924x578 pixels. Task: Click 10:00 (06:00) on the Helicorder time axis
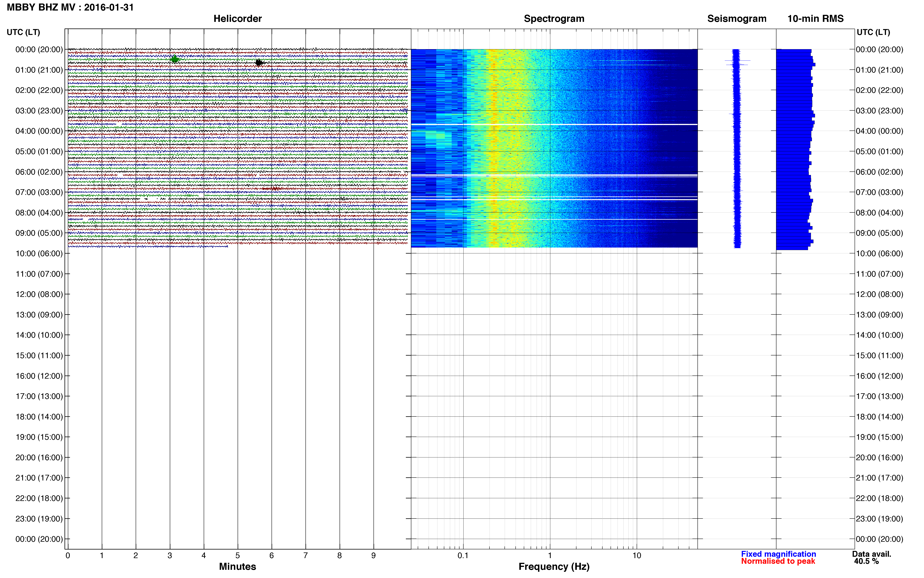[39, 253]
